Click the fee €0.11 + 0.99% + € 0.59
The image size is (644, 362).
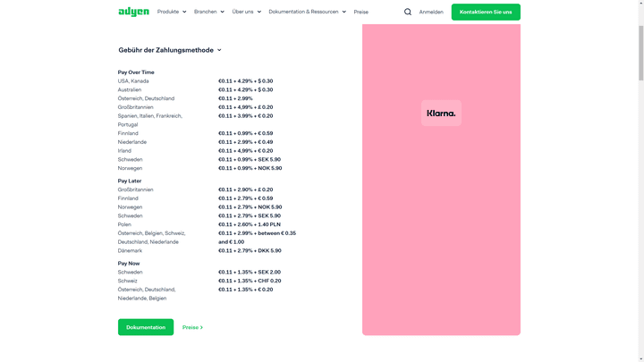[x=246, y=133]
